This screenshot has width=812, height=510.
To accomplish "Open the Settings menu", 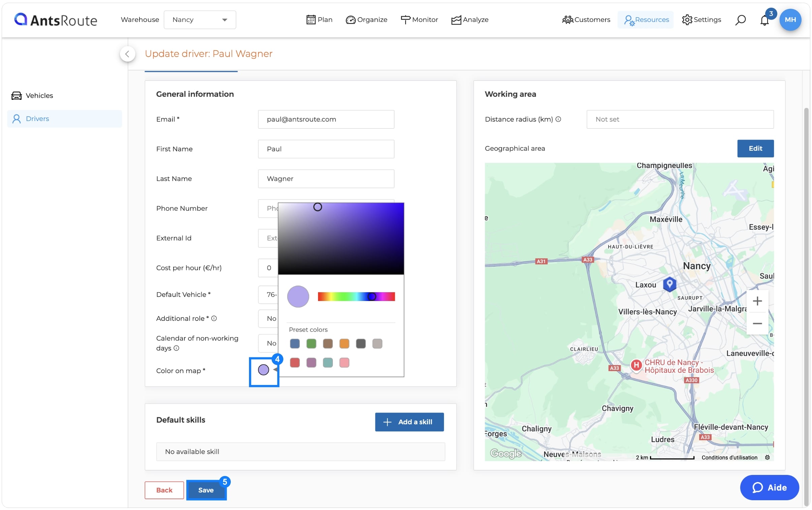I will tap(701, 20).
